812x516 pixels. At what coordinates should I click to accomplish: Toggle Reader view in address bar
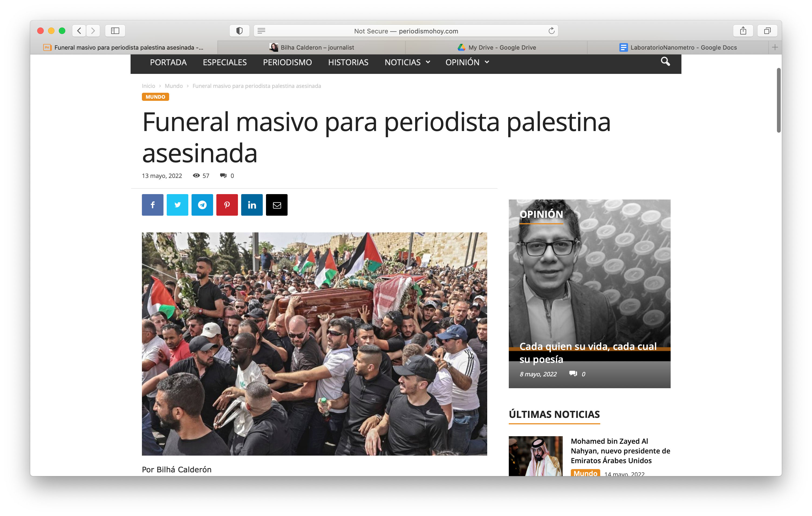click(261, 31)
